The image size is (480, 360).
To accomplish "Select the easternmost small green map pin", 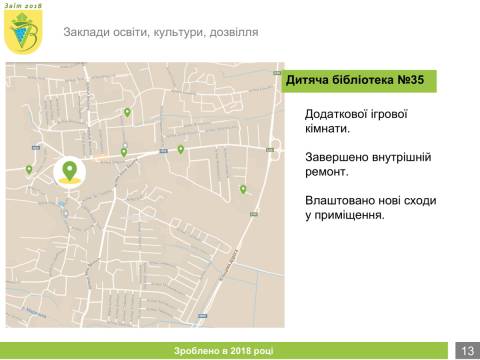I will click(243, 189).
